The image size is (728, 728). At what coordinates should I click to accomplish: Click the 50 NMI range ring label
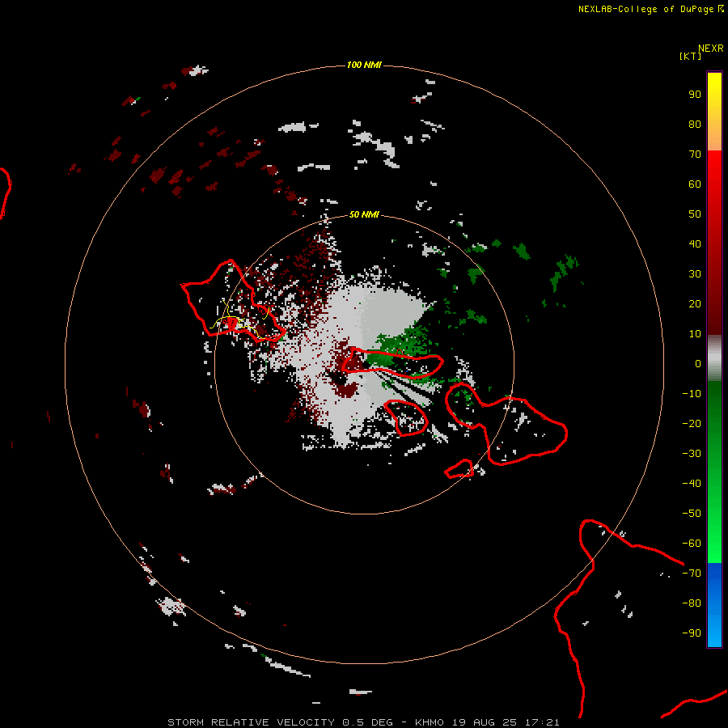pyautogui.click(x=364, y=214)
